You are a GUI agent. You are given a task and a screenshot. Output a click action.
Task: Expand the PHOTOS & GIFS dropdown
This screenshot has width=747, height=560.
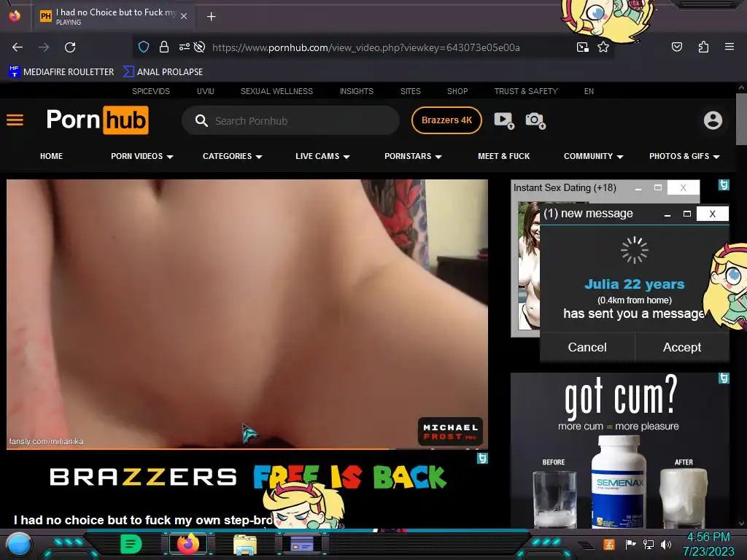[684, 156]
